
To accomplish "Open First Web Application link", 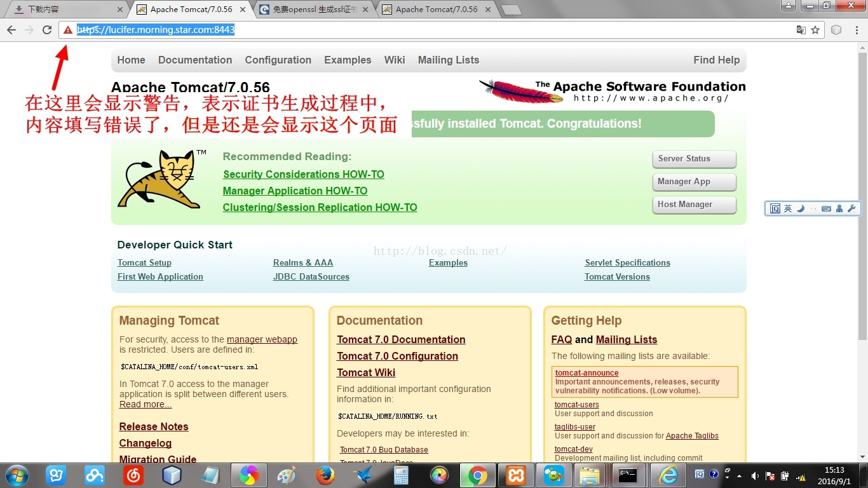I will (160, 276).
